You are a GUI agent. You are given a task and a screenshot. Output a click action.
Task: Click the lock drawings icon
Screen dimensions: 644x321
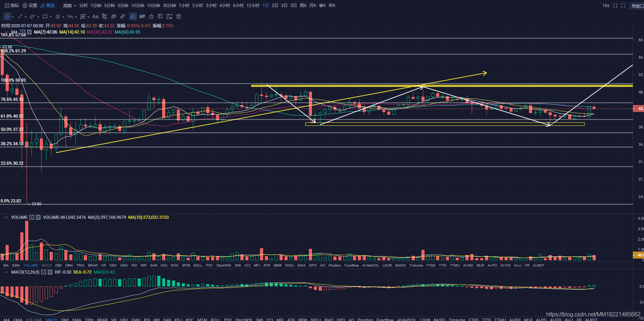[x=151, y=16]
